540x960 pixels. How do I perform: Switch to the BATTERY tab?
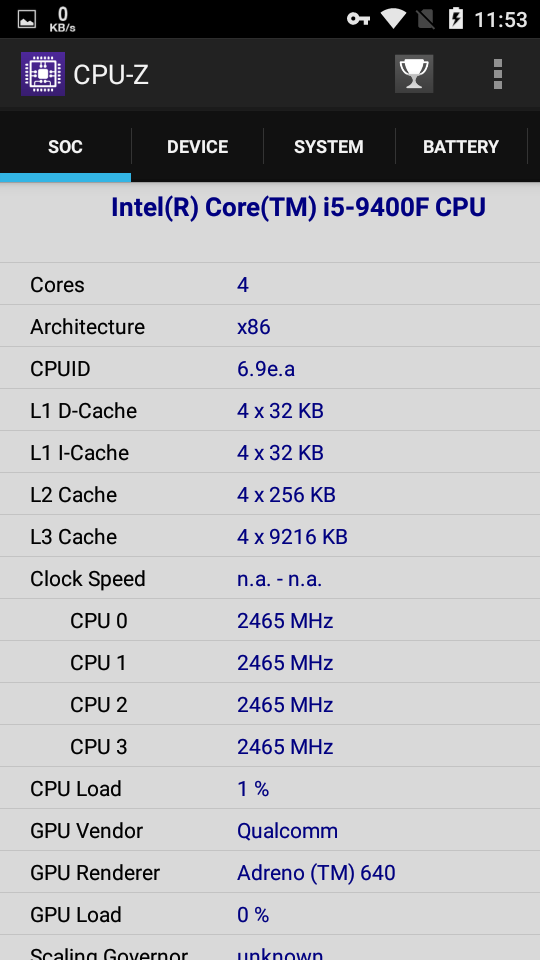(461, 147)
